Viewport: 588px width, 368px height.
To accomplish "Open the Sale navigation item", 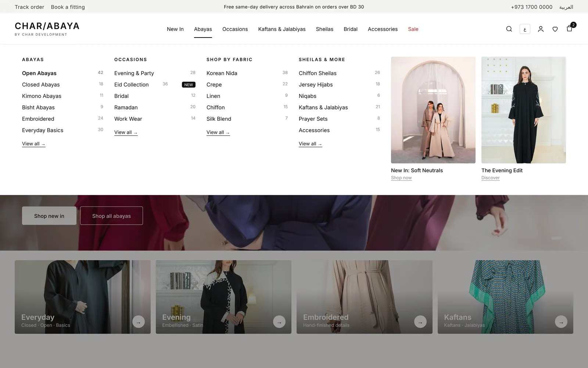I will (413, 29).
